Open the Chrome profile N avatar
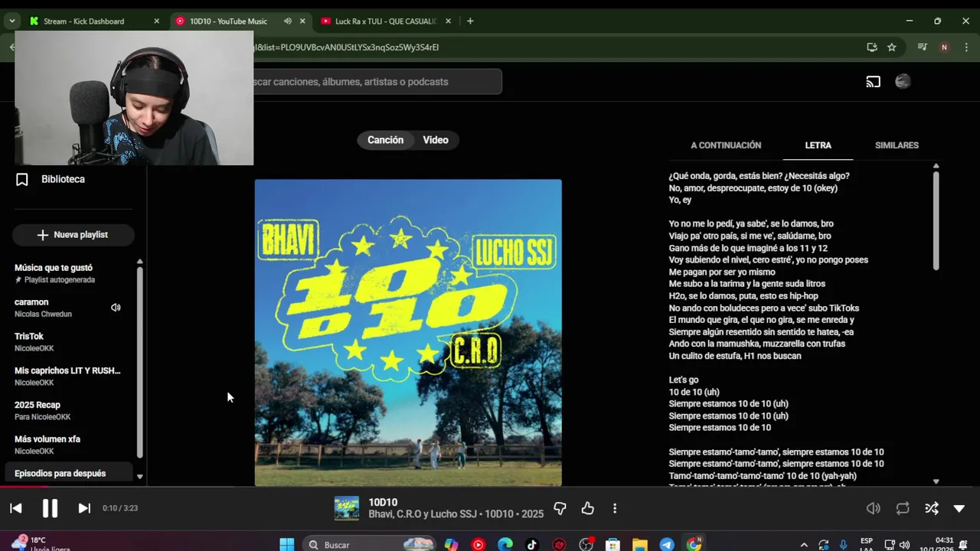The height and width of the screenshot is (551, 980). point(944,47)
